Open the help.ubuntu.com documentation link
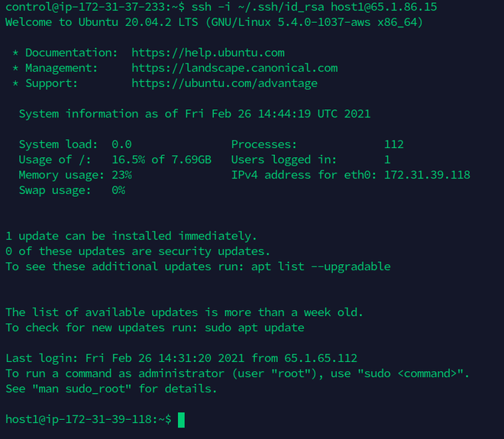 (x=208, y=53)
